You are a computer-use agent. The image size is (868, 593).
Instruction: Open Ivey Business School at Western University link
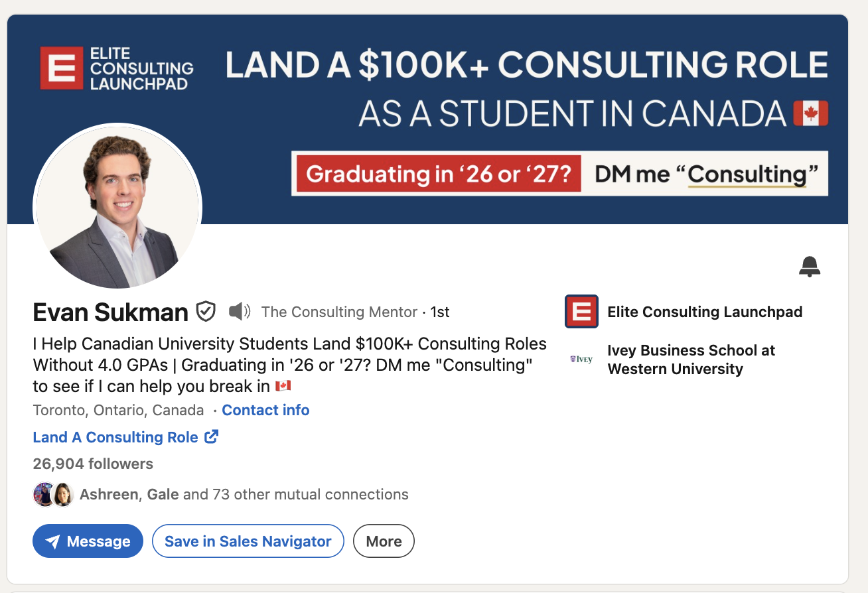click(691, 360)
